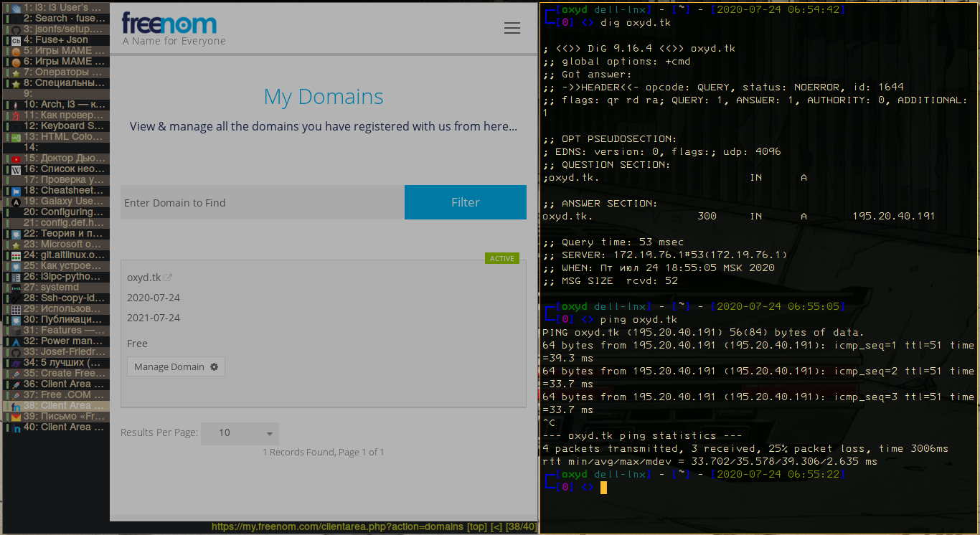Click the 'My Domains' heading

pyautogui.click(x=324, y=97)
